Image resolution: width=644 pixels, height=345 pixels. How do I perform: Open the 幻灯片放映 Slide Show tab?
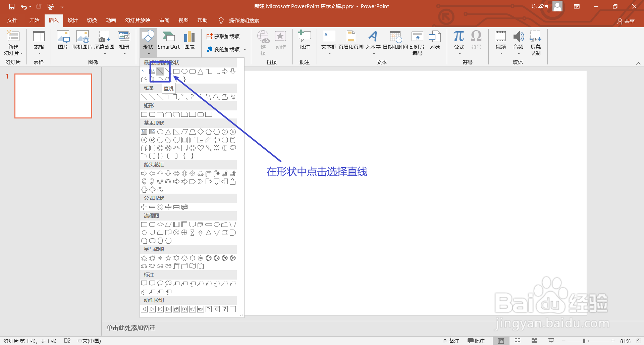point(138,20)
